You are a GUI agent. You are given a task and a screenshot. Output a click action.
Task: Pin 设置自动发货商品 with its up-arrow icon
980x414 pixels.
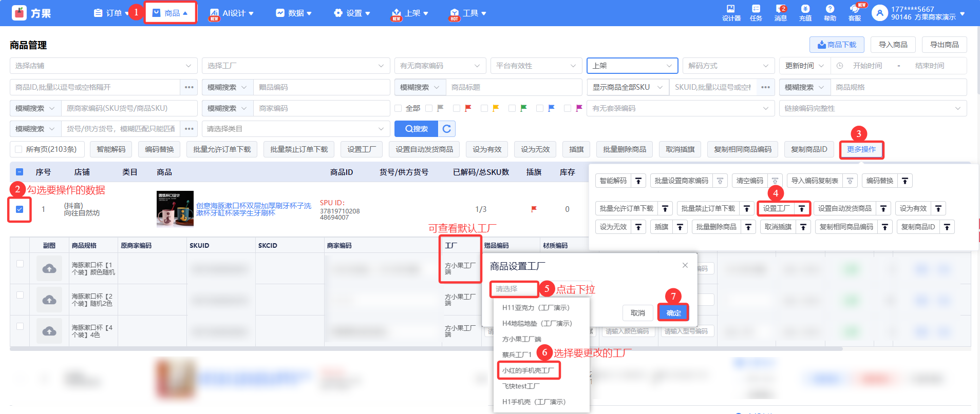883,208
